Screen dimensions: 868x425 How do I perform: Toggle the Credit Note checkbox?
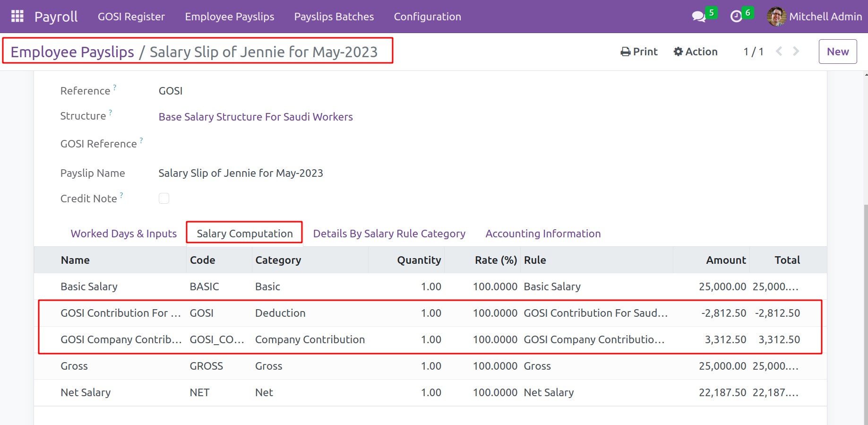pyautogui.click(x=164, y=199)
